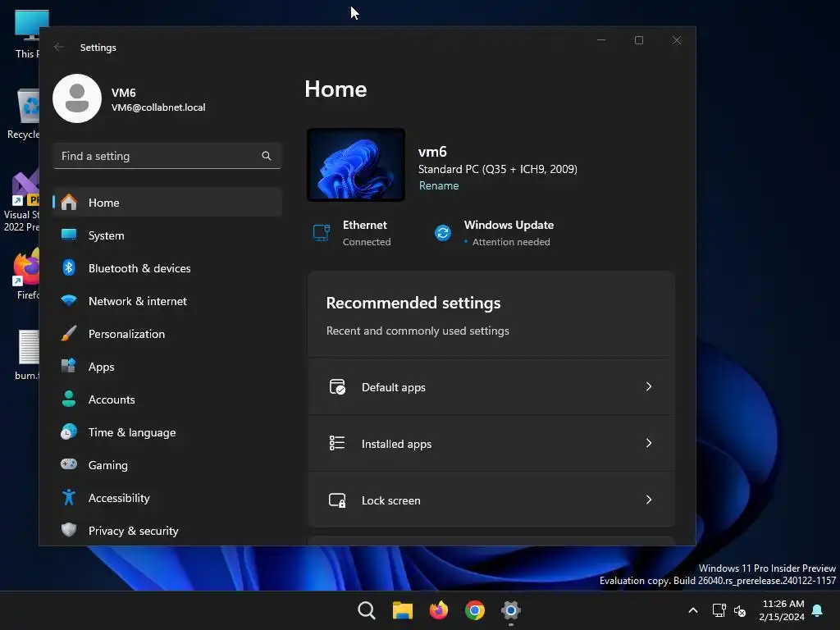Click the Privacy & security shield icon
Image resolution: width=840 pixels, height=630 pixels.
69,531
